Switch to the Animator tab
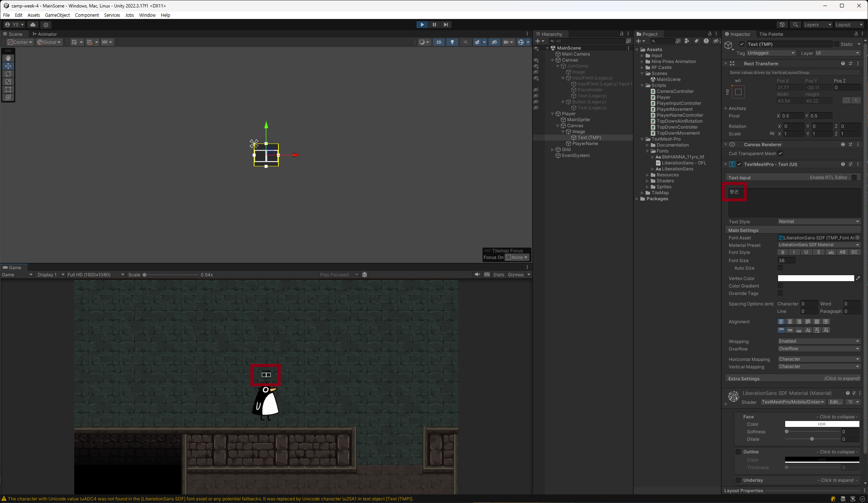 (x=44, y=34)
